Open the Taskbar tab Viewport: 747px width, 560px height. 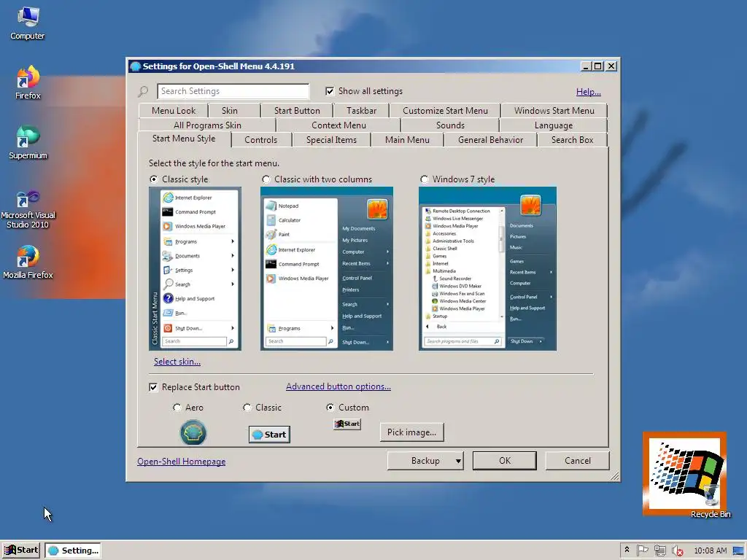click(x=361, y=111)
